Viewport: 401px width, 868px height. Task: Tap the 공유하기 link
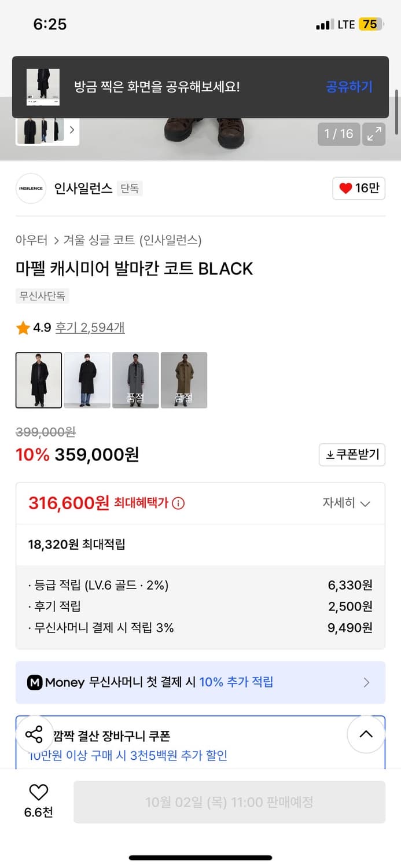(349, 87)
